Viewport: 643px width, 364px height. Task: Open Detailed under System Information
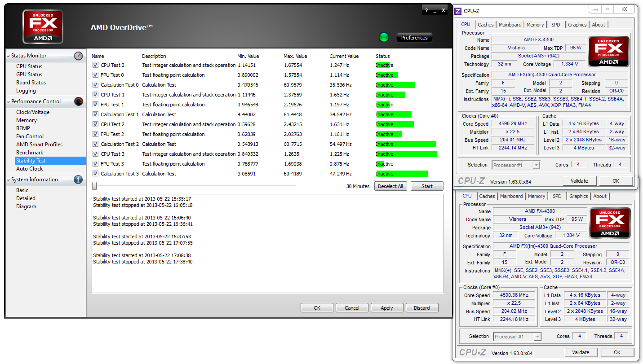(x=26, y=198)
